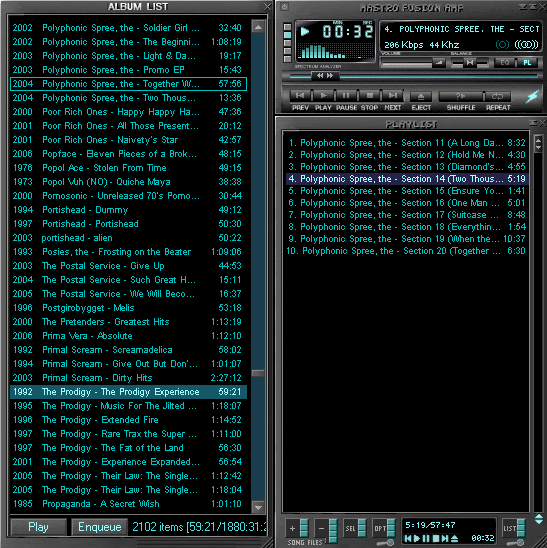Select album 'Posies, the - Frosting on the Beater'
Viewport: 547px width, 548px height.
[128, 252]
